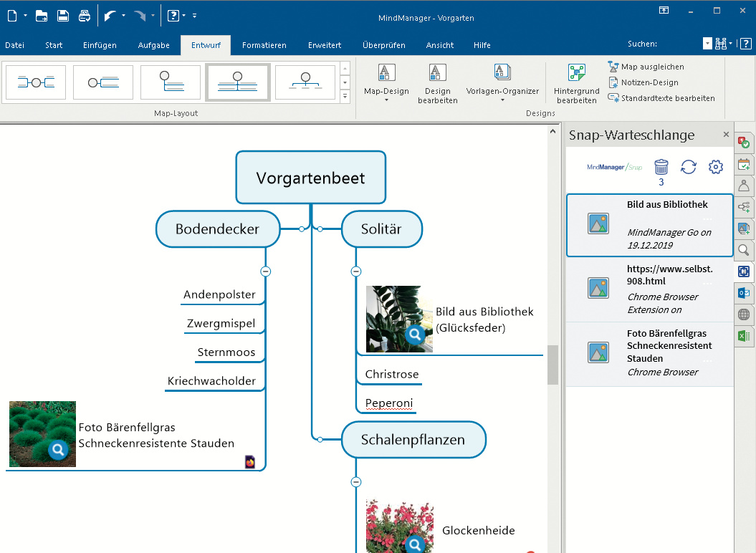Open the resources person side panel tab
Screen dimensions: 756x553
pyautogui.click(x=744, y=186)
